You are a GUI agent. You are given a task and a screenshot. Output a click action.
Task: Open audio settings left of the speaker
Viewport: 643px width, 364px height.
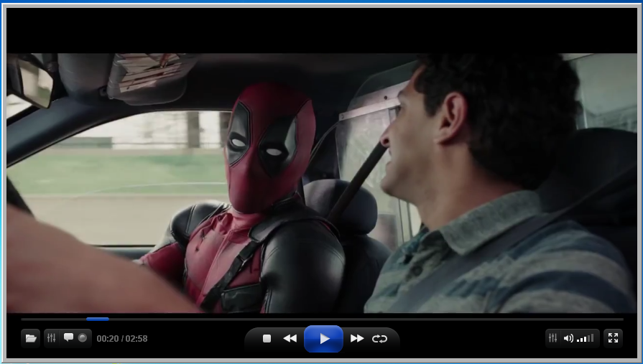click(x=552, y=337)
